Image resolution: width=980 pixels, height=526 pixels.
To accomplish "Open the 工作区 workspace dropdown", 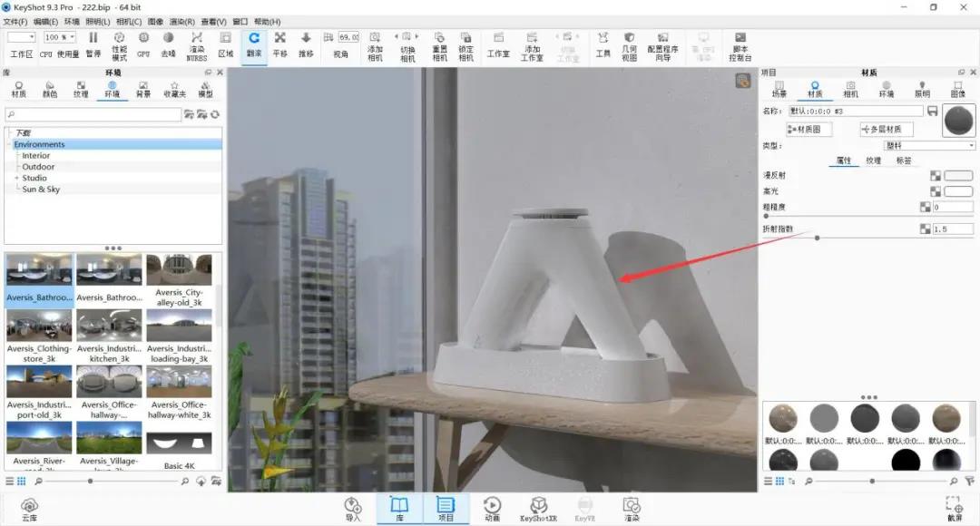I will (21, 37).
